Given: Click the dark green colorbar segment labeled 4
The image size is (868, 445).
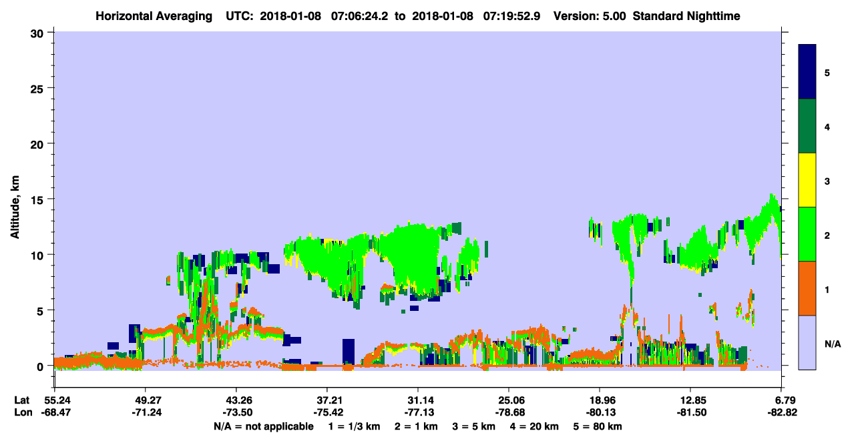Looking at the screenshot, I should point(807,126).
